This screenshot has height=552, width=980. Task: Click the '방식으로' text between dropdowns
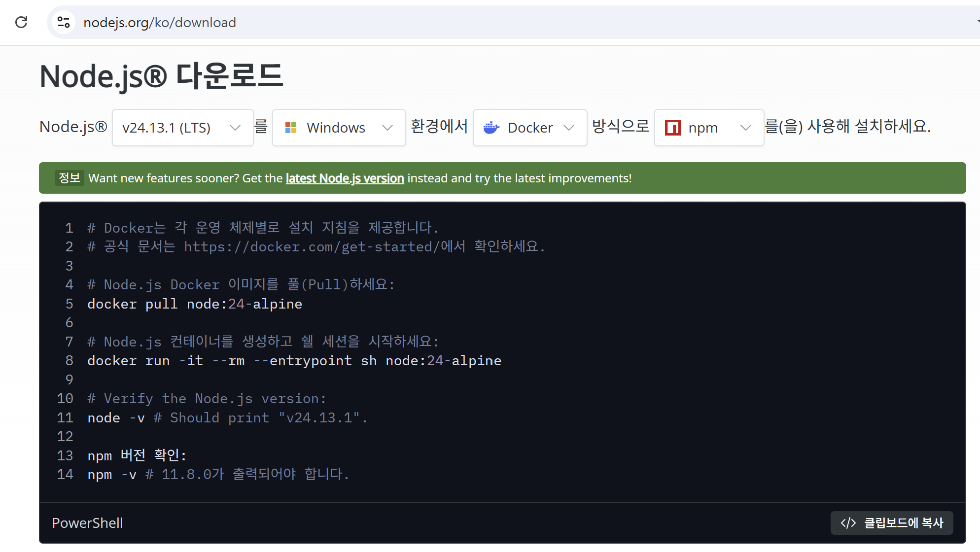[x=621, y=126]
